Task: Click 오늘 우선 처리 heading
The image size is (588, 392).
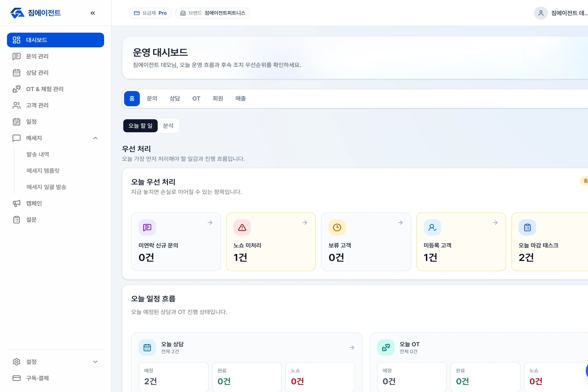Action: [x=153, y=182]
